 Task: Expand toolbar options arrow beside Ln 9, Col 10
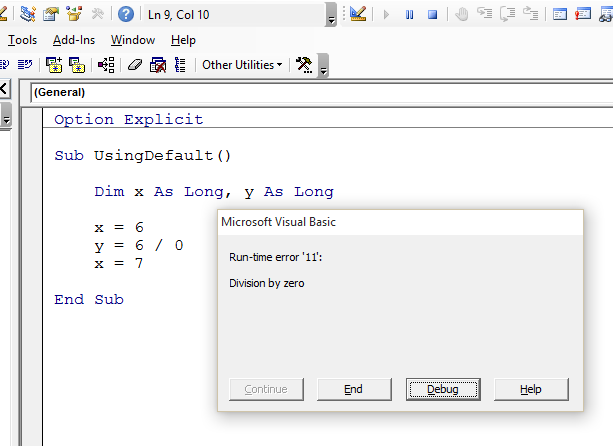[331, 18]
